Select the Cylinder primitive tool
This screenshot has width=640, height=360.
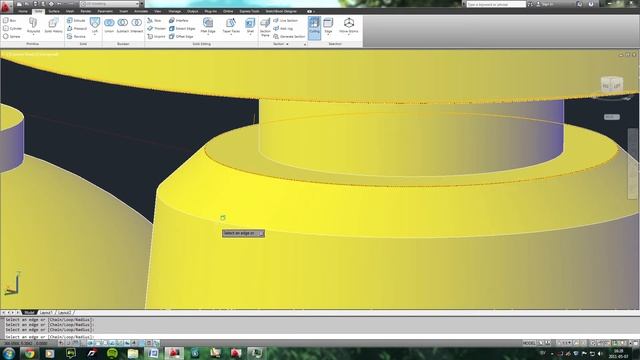click(x=12, y=28)
